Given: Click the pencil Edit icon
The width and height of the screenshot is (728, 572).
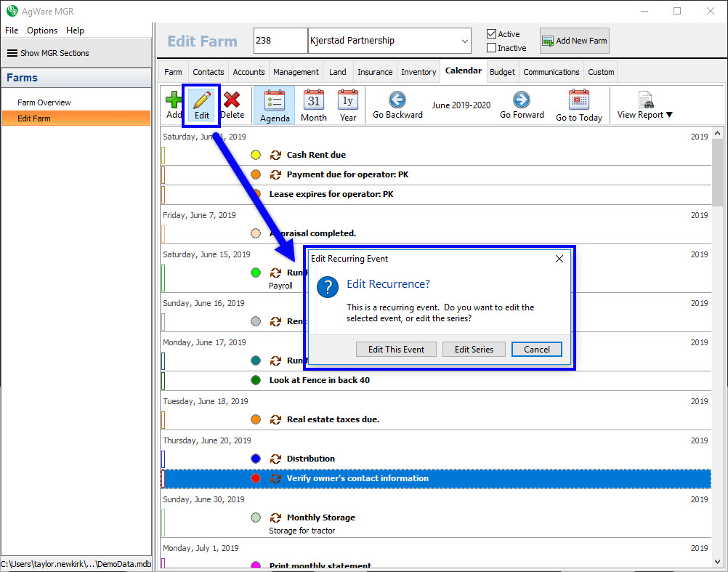Looking at the screenshot, I should point(201,100).
